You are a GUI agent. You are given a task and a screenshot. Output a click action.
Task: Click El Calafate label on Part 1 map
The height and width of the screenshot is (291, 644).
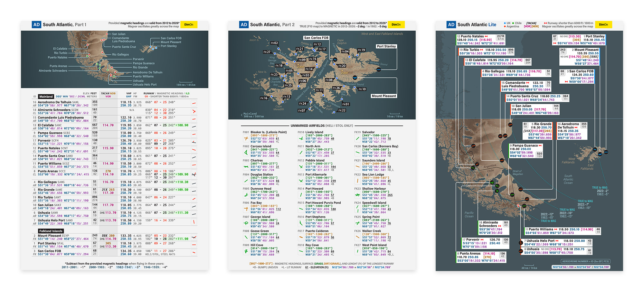[x=60, y=49]
